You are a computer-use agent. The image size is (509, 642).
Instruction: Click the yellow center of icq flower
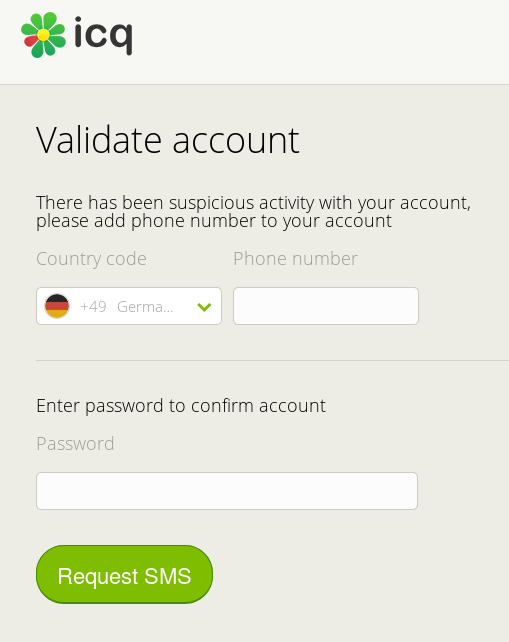[43, 35]
